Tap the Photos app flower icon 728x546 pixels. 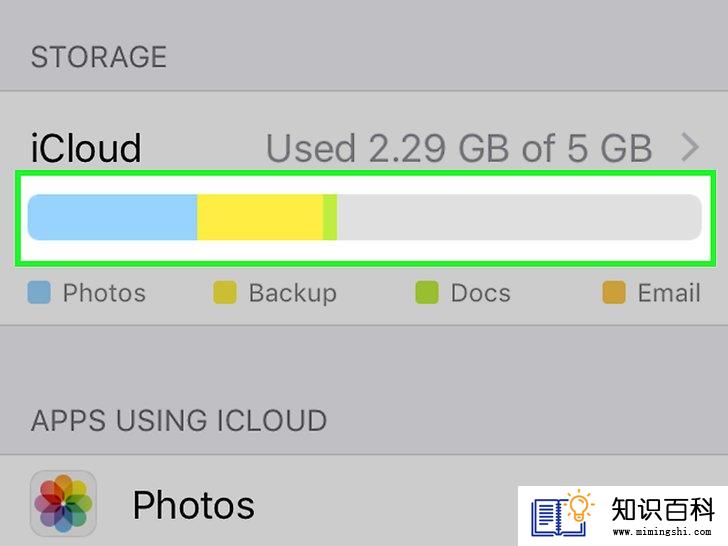click(63, 503)
